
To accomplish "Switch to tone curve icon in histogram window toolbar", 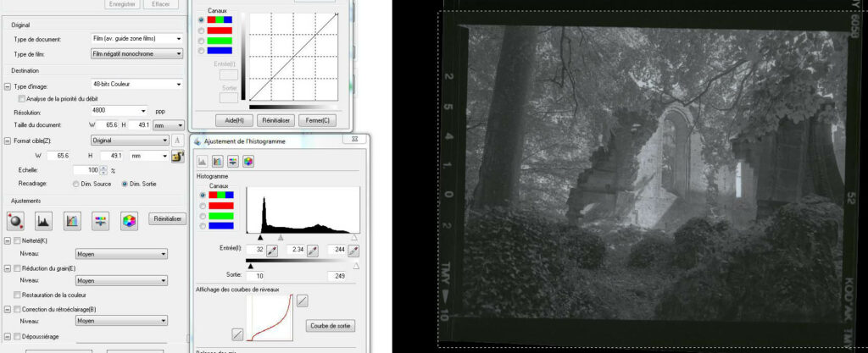I will pyautogui.click(x=218, y=162).
